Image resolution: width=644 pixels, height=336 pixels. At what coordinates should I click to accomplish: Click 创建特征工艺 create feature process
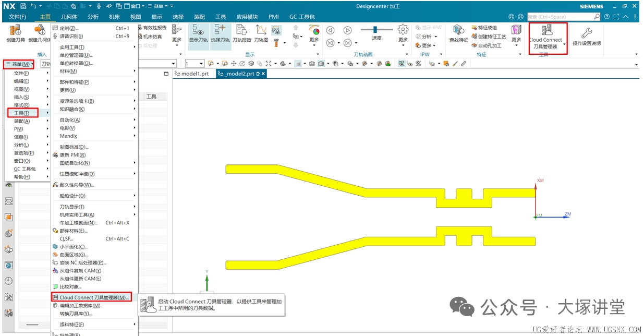(488, 37)
